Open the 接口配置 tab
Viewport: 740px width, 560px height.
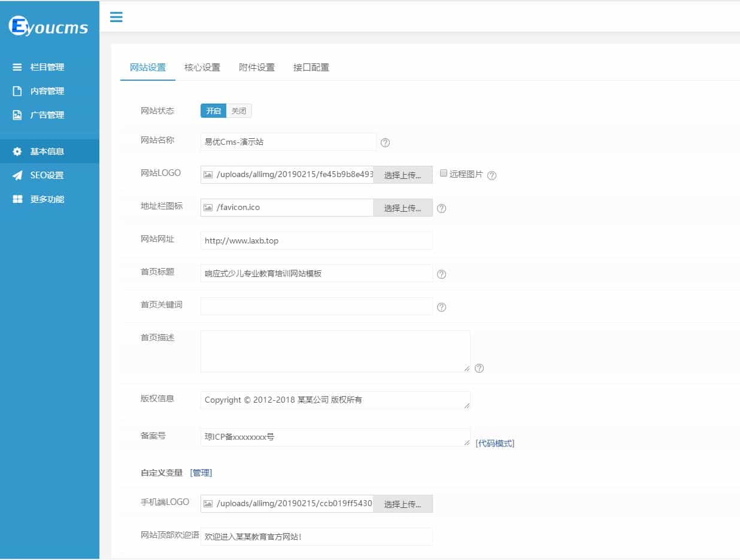tap(310, 67)
